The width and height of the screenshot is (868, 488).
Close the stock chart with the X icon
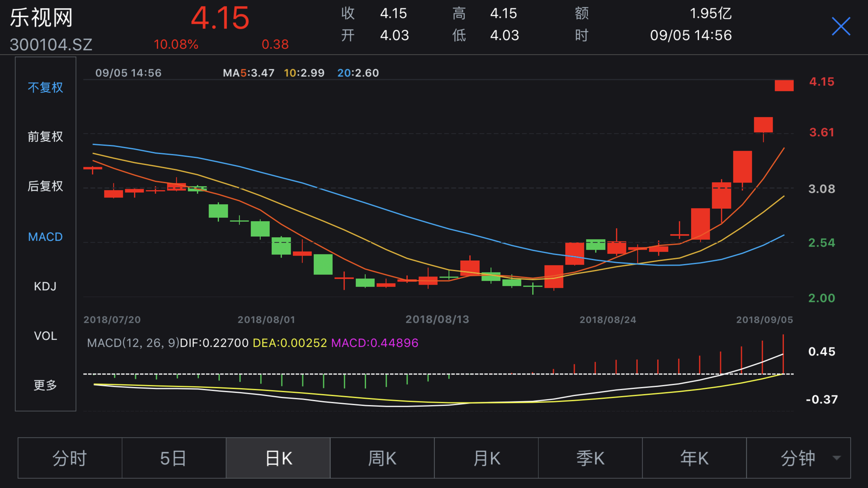click(x=841, y=26)
